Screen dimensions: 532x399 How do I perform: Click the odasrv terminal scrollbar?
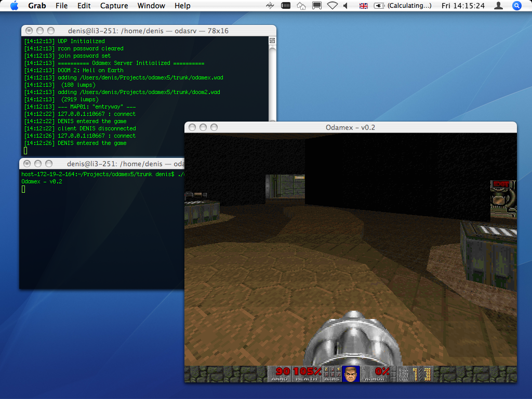point(272,83)
